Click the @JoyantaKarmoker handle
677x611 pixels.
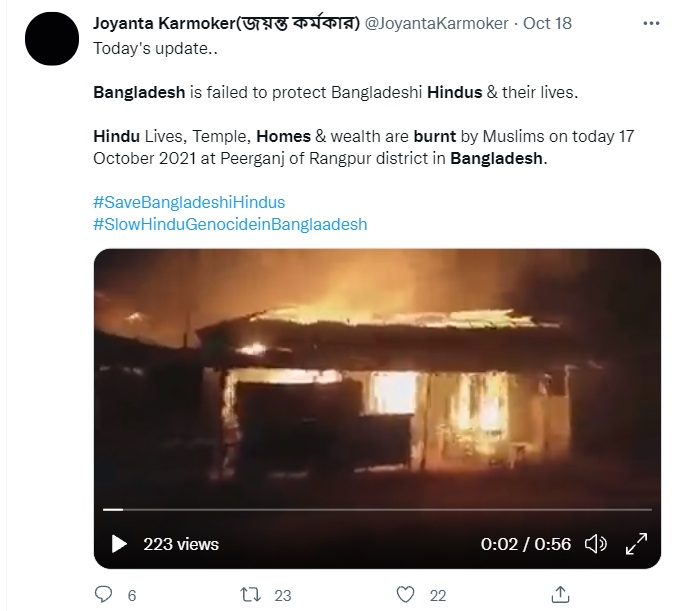(x=437, y=23)
